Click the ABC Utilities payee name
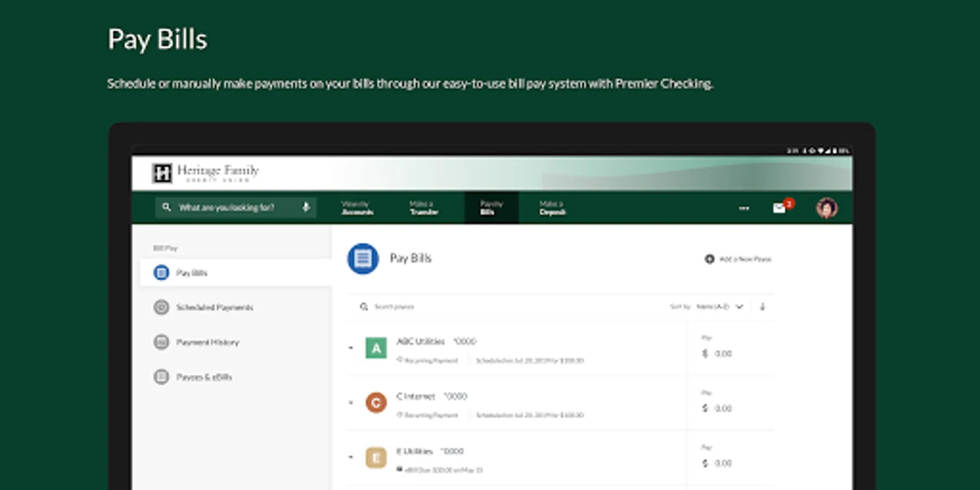Screen dimensions: 980x490 pos(420,341)
